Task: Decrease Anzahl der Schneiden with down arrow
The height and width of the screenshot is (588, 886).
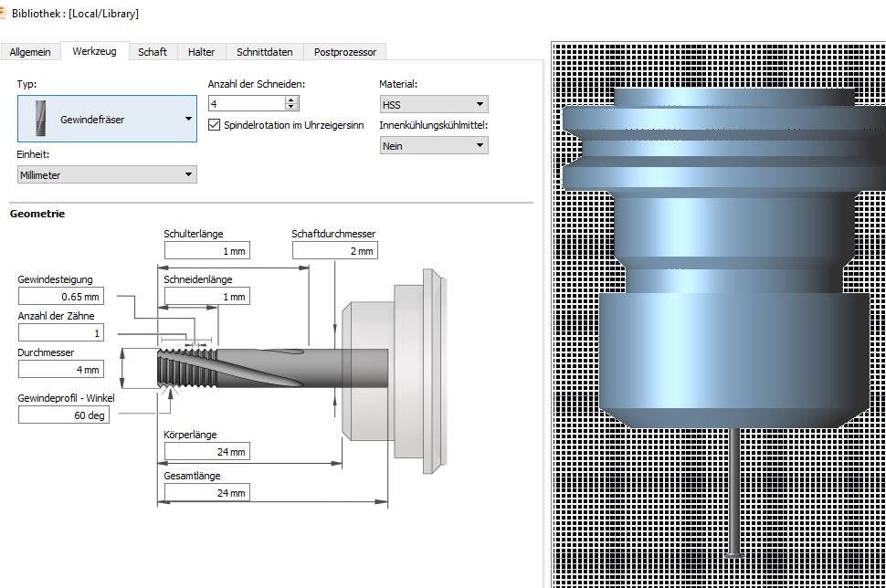Action: (x=291, y=107)
